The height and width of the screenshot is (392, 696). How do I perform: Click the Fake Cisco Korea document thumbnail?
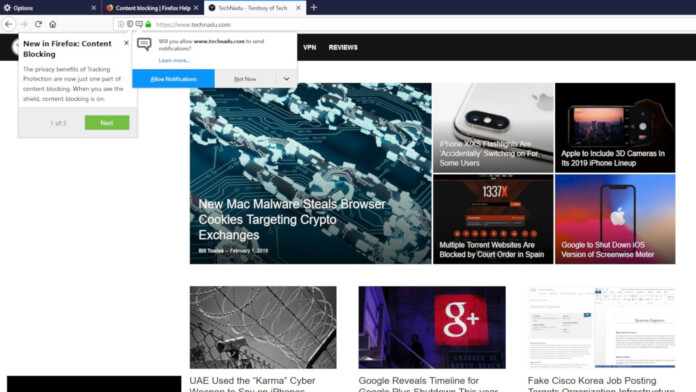(x=601, y=327)
